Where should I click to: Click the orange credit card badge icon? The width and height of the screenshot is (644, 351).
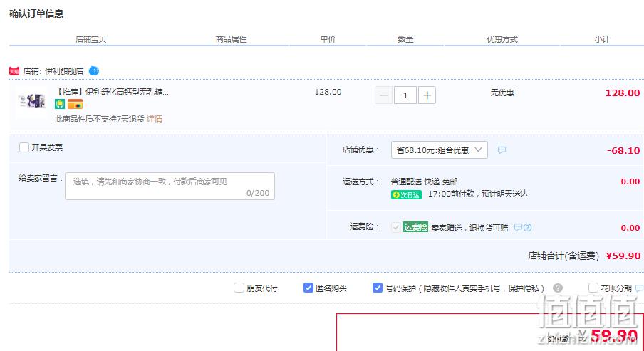tap(76, 104)
